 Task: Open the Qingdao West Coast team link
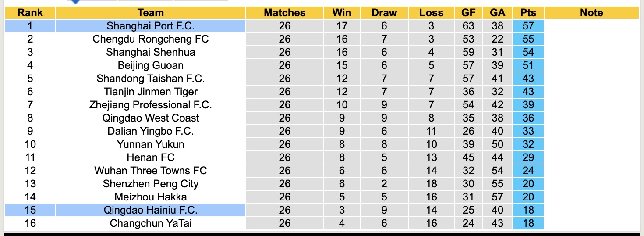point(150,118)
